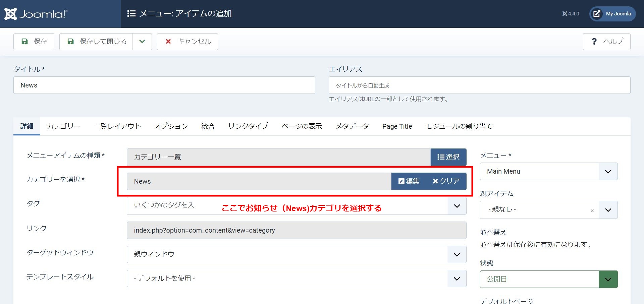The image size is (644, 304).
Task: Expand the ターゲットウィンドウ dropdown
Action: (457, 254)
